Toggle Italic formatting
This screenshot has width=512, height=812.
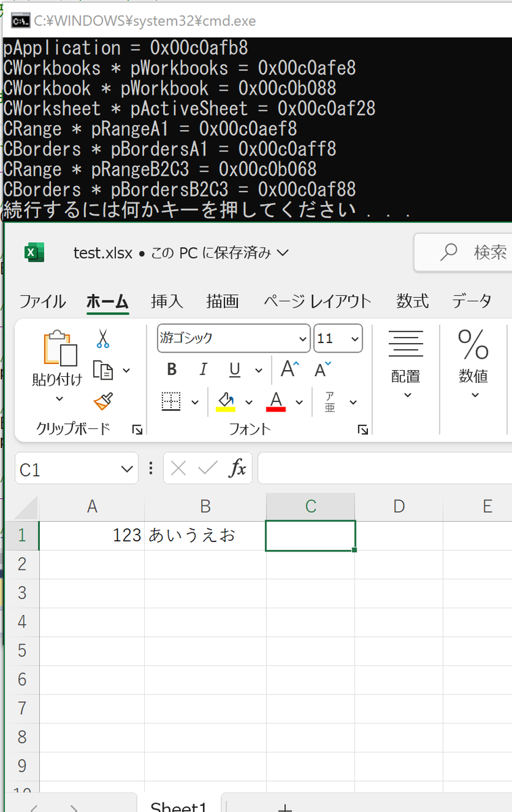coord(203,369)
